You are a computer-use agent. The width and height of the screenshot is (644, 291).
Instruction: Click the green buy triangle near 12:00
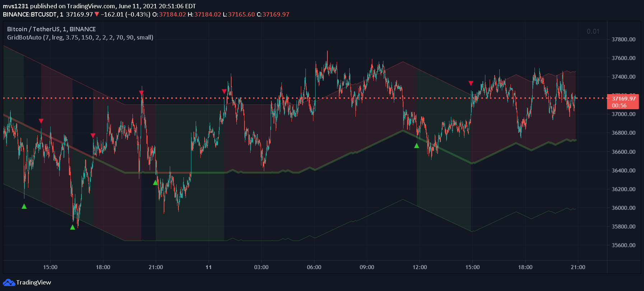[x=416, y=145]
